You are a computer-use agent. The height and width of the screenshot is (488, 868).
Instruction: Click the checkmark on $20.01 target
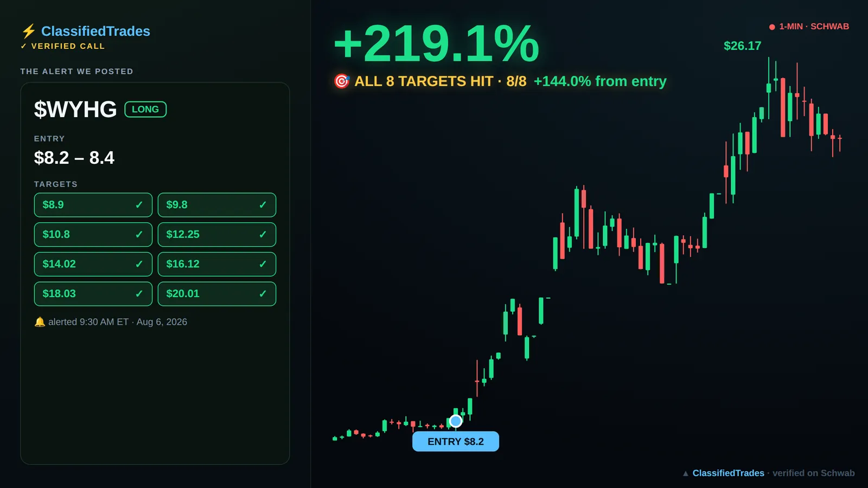(263, 293)
